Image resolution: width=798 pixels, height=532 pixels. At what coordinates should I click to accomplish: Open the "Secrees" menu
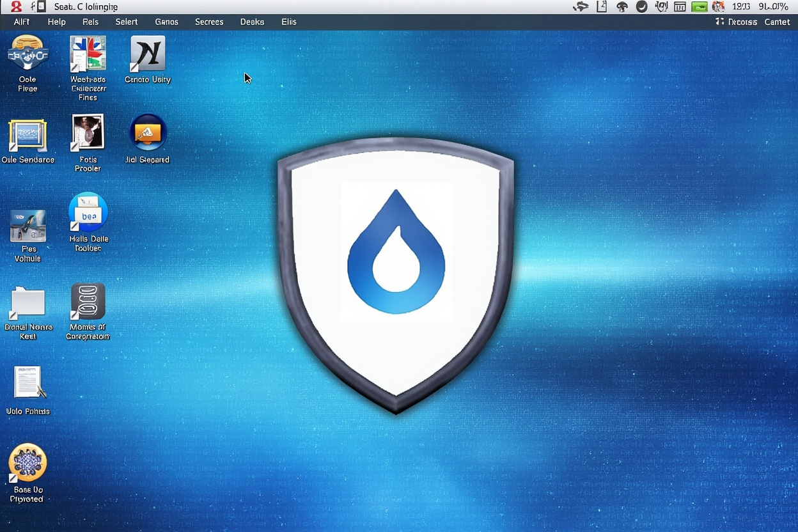click(210, 22)
